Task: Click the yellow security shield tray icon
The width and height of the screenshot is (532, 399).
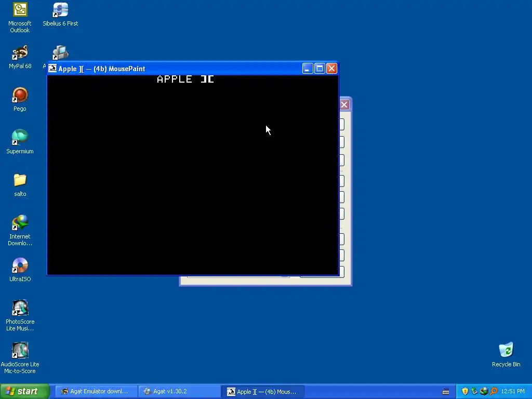Action: [465, 391]
